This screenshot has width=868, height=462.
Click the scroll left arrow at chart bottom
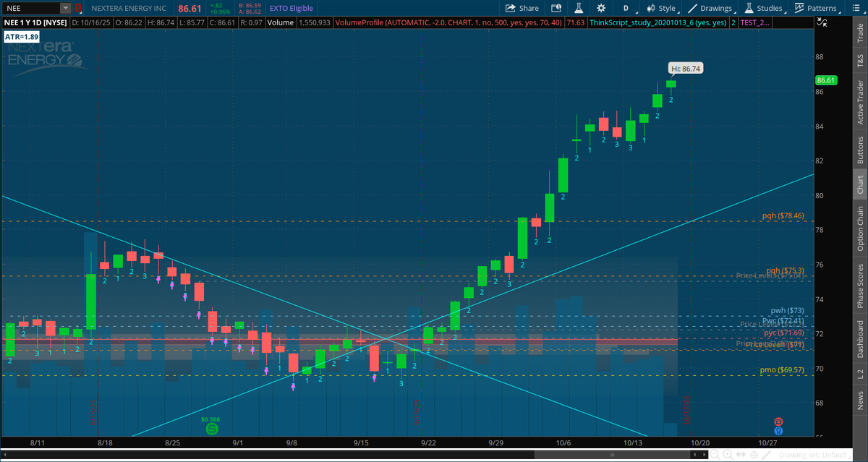tap(694, 455)
